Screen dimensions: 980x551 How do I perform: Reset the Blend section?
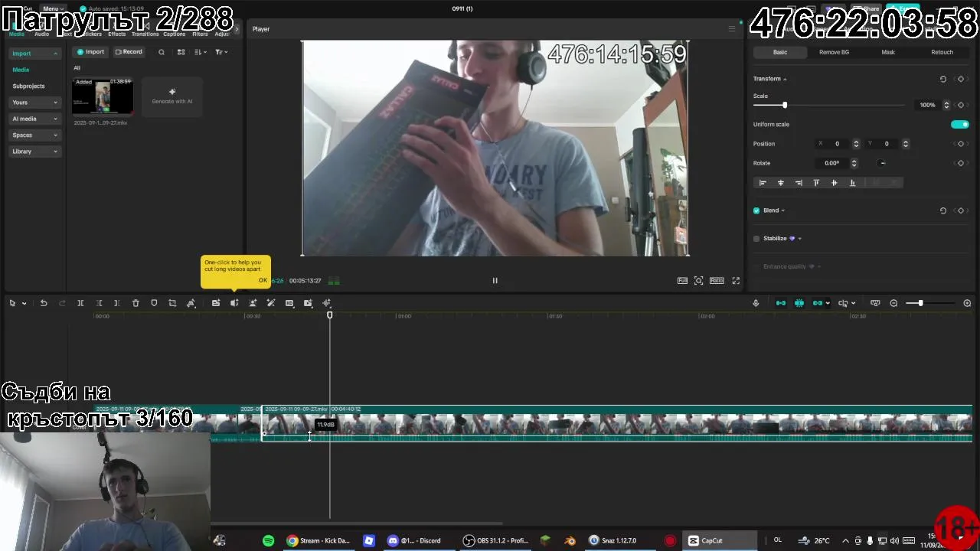click(942, 210)
